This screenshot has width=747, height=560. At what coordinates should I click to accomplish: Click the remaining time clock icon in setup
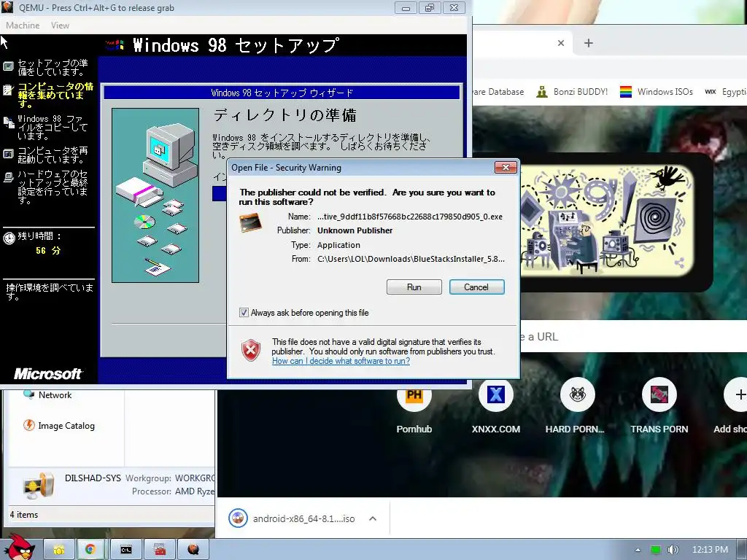coord(9,238)
